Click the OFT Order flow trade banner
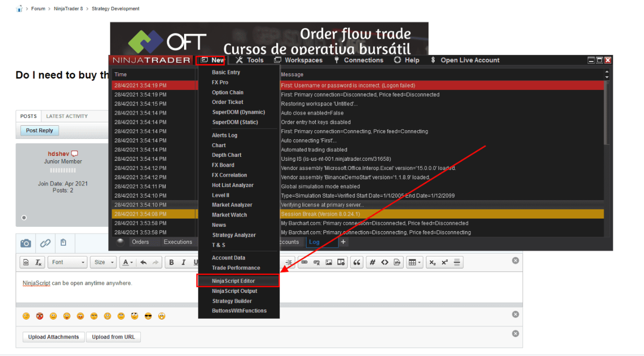This screenshot has height=356, width=644. [269, 39]
